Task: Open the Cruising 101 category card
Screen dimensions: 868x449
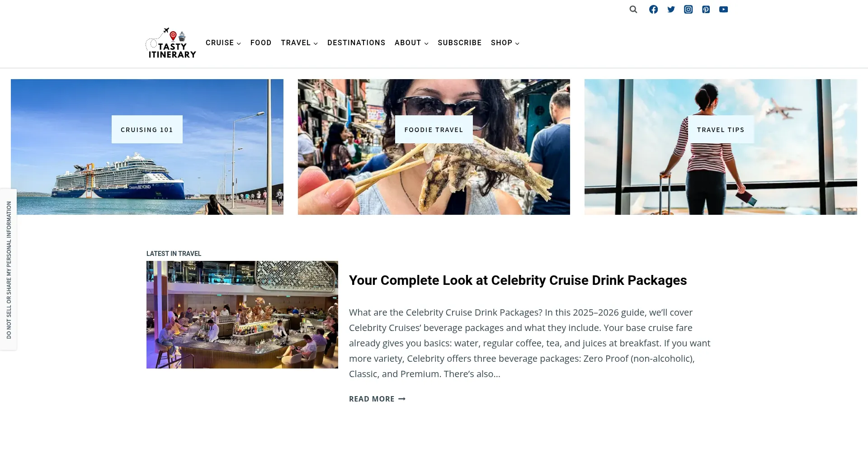Action: pos(147,147)
